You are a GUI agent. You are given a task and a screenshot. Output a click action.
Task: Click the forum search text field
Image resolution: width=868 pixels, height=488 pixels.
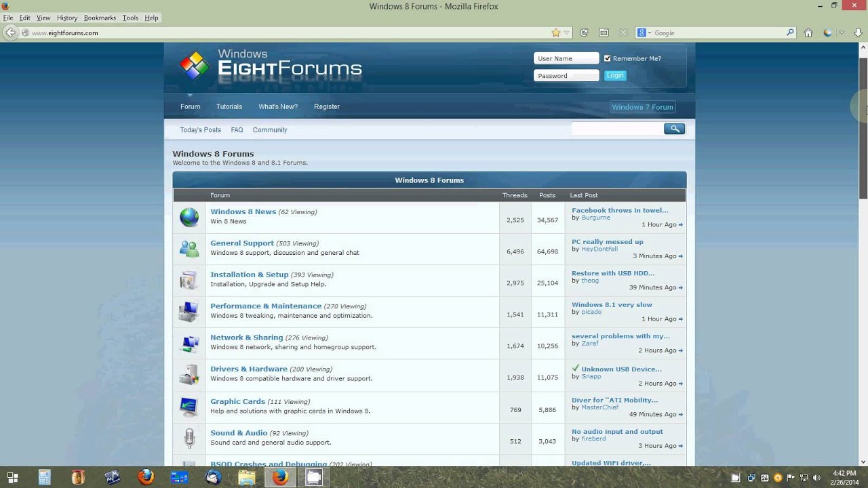tap(617, 129)
